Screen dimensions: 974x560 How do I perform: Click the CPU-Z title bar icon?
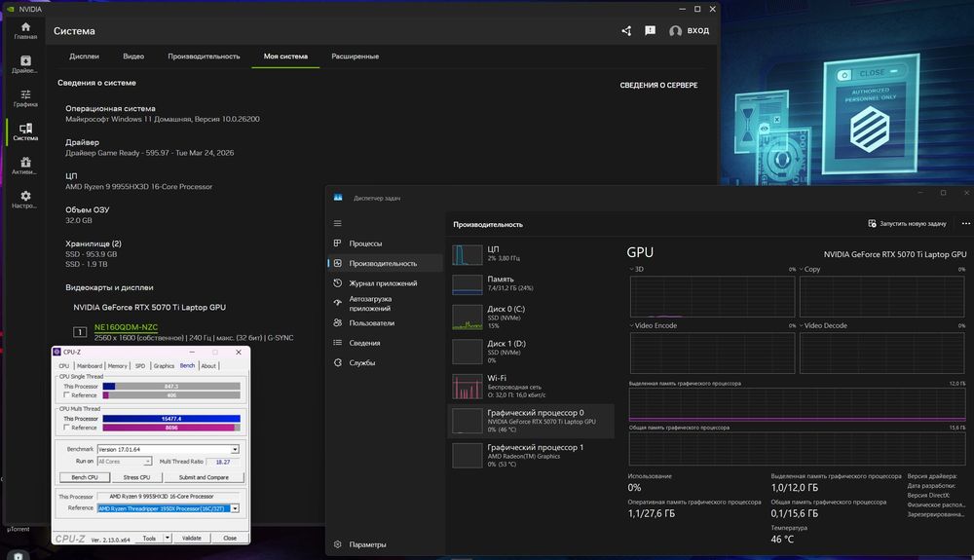click(57, 352)
